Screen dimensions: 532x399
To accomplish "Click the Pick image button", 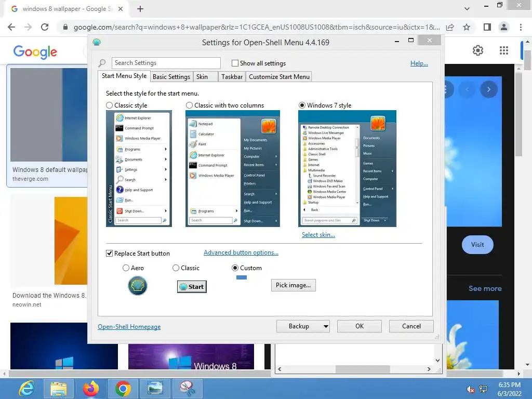I will [x=293, y=285].
